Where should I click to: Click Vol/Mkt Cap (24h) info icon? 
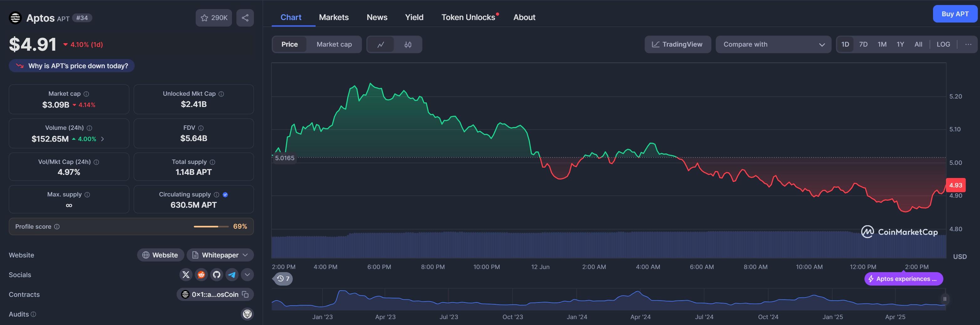96,162
